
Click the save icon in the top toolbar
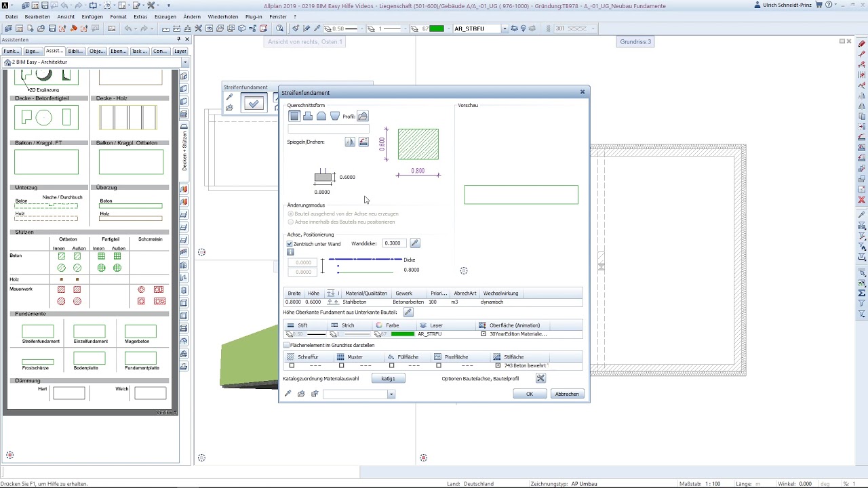click(x=45, y=5)
